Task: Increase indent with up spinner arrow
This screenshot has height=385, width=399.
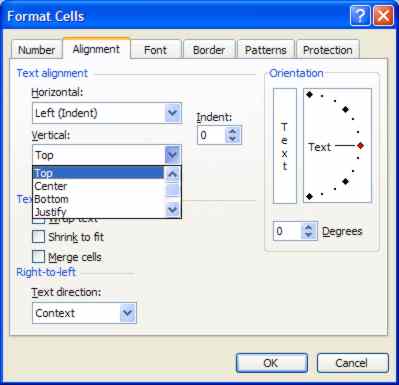Action: [x=233, y=131]
